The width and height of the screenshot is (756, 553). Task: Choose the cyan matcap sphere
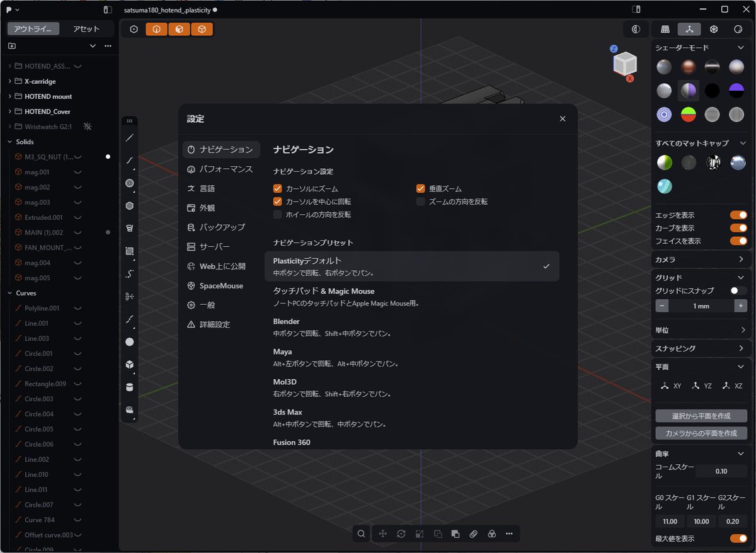point(664,186)
